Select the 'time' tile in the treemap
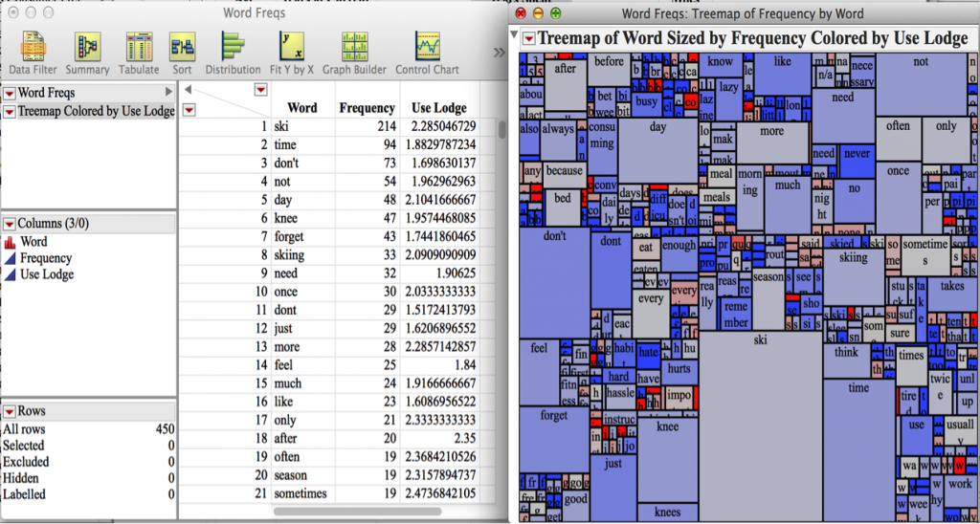Viewport: 980px width, 524px height. [x=858, y=449]
